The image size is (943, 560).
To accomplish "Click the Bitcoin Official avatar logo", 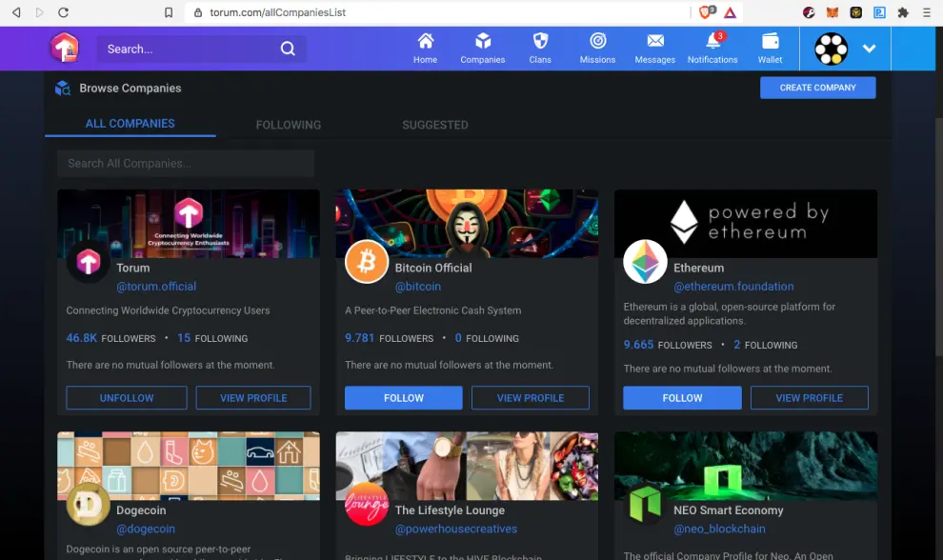I will click(367, 262).
